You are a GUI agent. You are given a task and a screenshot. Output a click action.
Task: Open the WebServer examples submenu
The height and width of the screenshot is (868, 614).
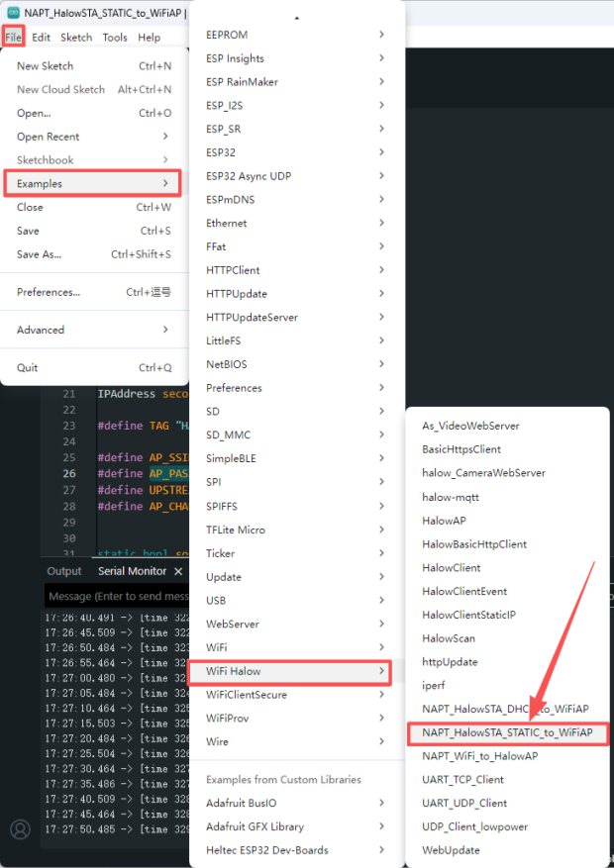pos(297,624)
